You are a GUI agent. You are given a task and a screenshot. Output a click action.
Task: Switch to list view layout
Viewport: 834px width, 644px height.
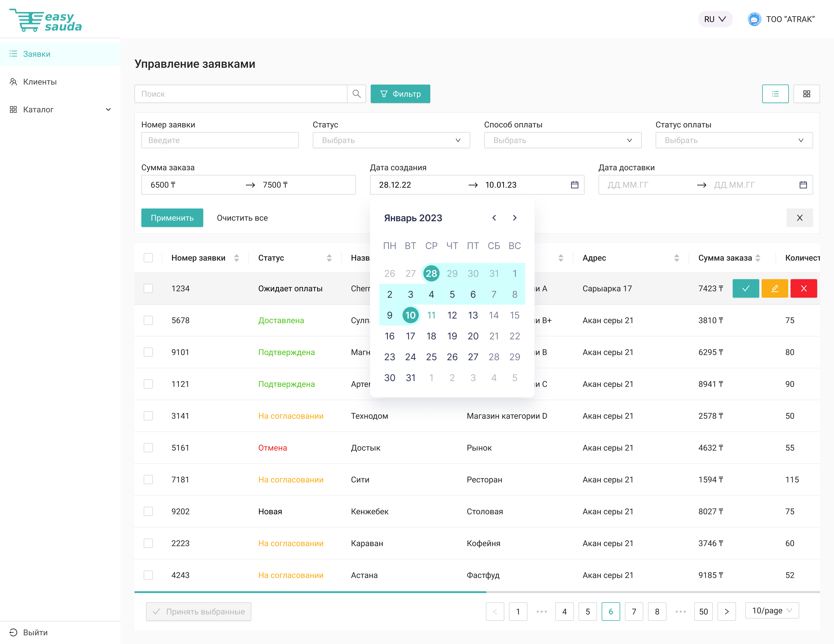coord(775,94)
